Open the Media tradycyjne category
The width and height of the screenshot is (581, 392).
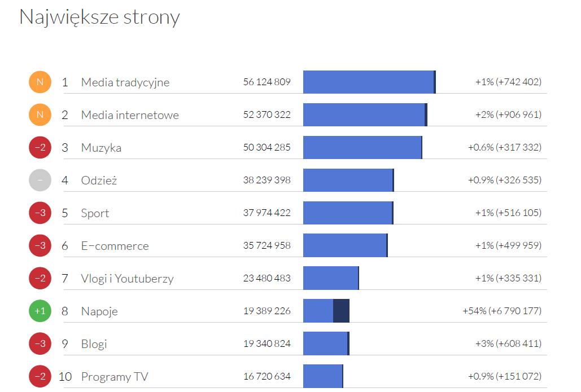pos(125,82)
